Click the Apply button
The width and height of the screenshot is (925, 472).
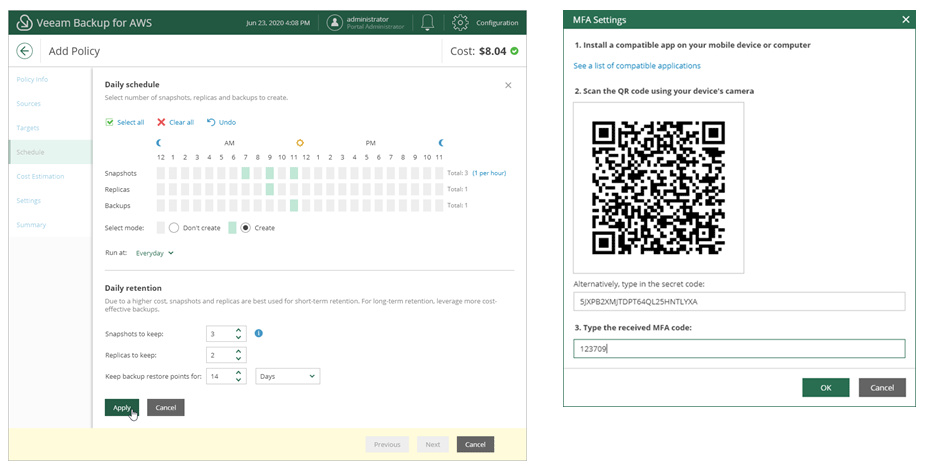coord(122,408)
